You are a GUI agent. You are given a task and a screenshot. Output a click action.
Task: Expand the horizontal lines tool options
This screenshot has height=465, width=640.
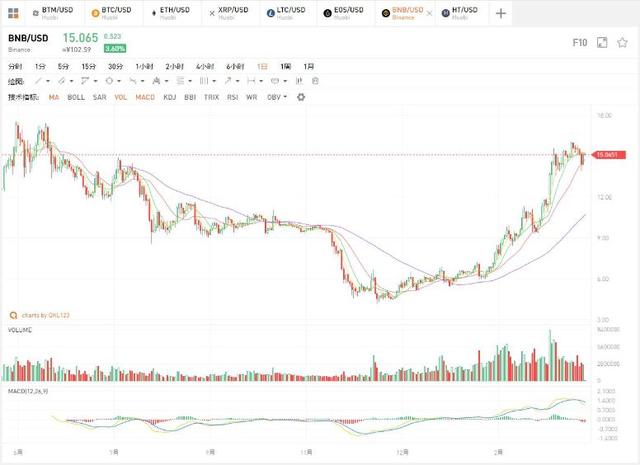[190, 81]
